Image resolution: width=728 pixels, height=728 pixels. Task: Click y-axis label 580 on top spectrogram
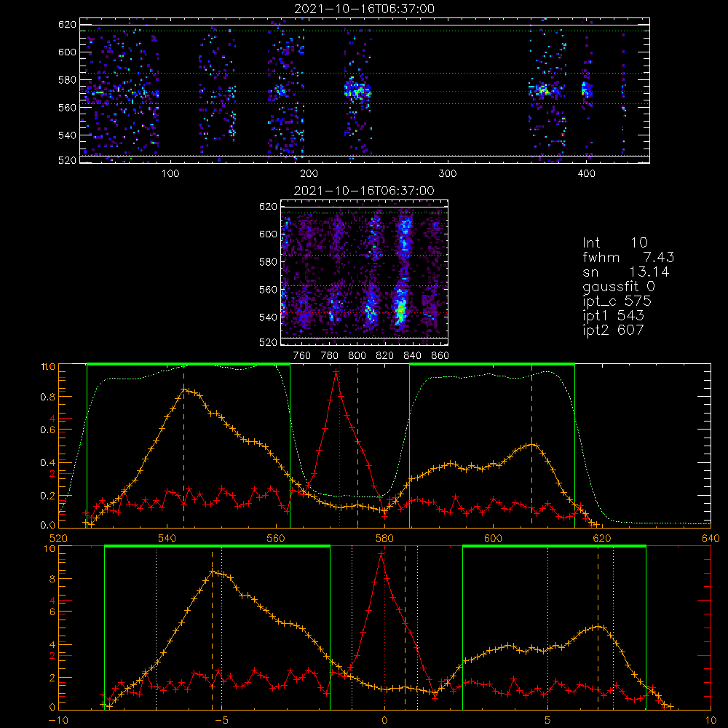67,80
